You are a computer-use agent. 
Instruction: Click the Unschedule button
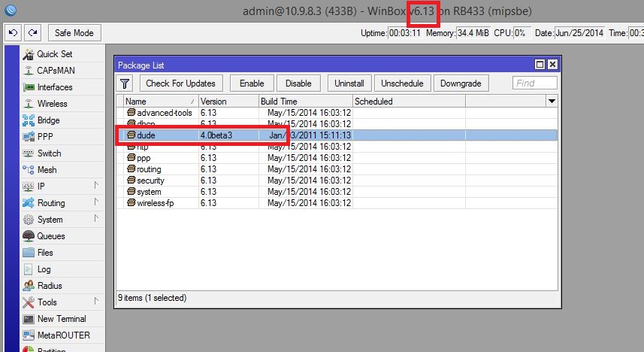pyautogui.click(x=402, y=83)
